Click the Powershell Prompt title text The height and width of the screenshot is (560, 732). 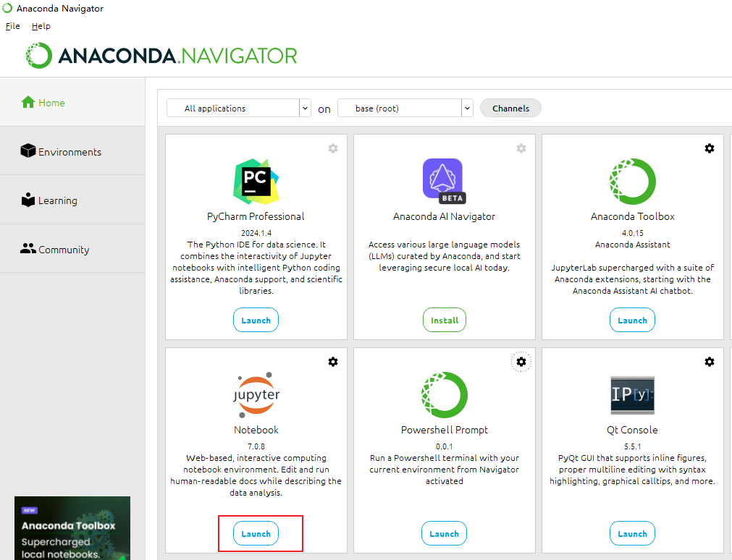pos(444,430)
